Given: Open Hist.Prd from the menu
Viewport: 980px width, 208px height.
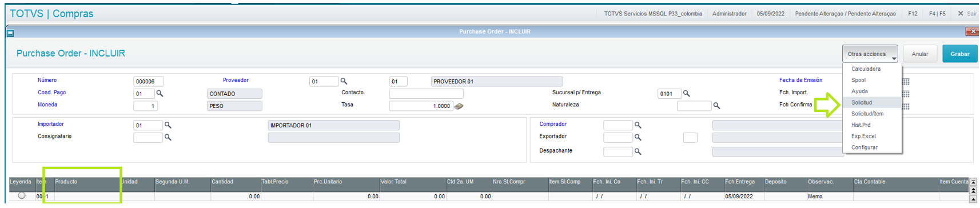Looking at the screenshot, I should pyautogui.click(x=872, y=125).
